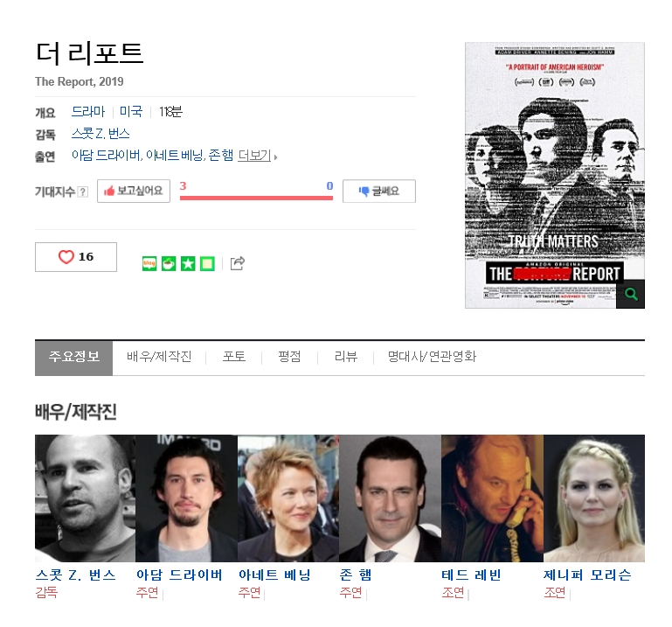Click the 기대지수 question mark help icon
Image resolution: width=672 pixels, height=627 pixels.
coord(83,192)
